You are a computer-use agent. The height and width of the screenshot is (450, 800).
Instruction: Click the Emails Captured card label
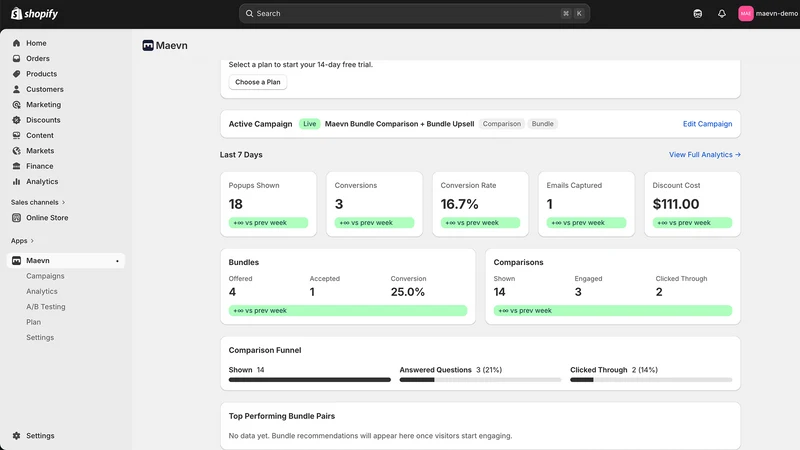[x=574, y=186]
